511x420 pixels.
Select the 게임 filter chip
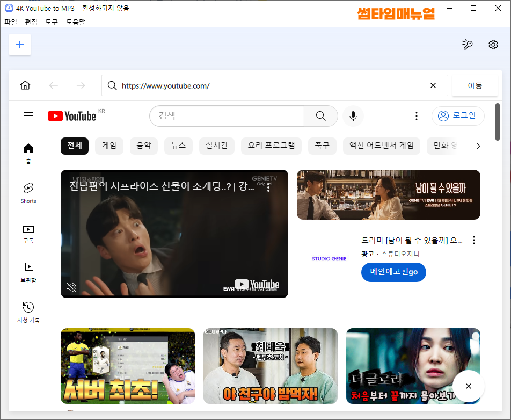109,146
